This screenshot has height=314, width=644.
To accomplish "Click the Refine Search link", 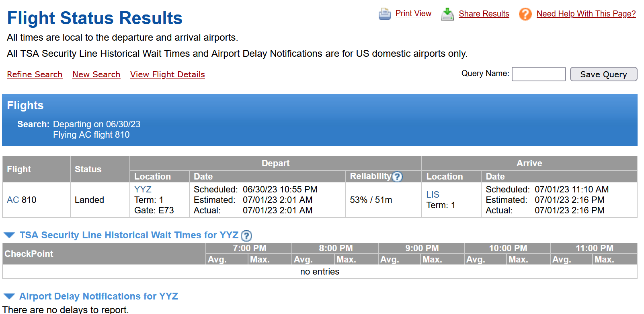I will [35, 74].
